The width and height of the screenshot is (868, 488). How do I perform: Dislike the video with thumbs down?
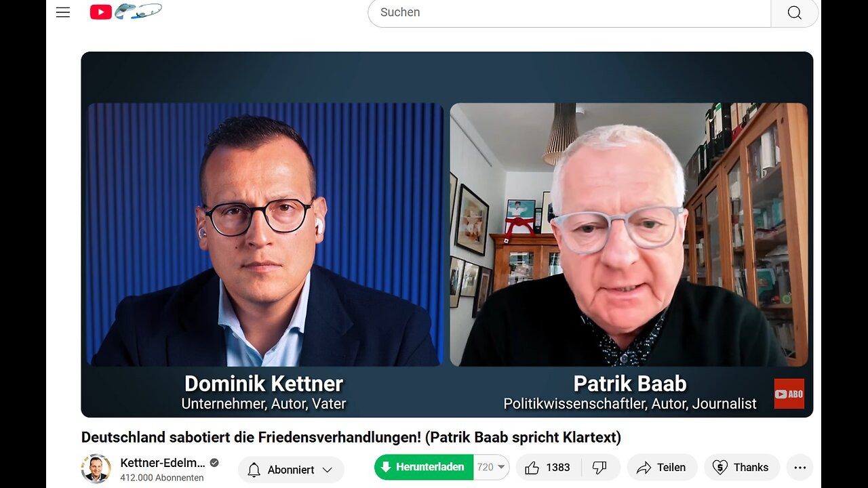pos(599,468)
